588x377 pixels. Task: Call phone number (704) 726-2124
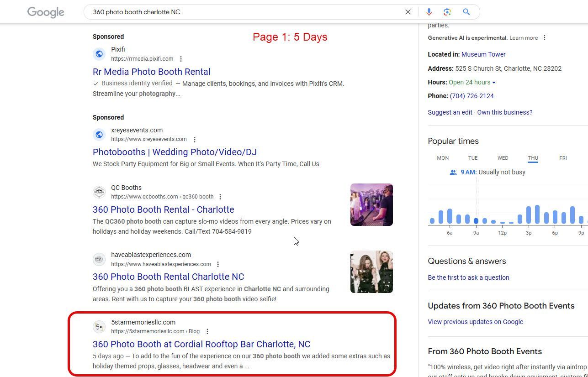pyautogui.click(x=471, y=96)
